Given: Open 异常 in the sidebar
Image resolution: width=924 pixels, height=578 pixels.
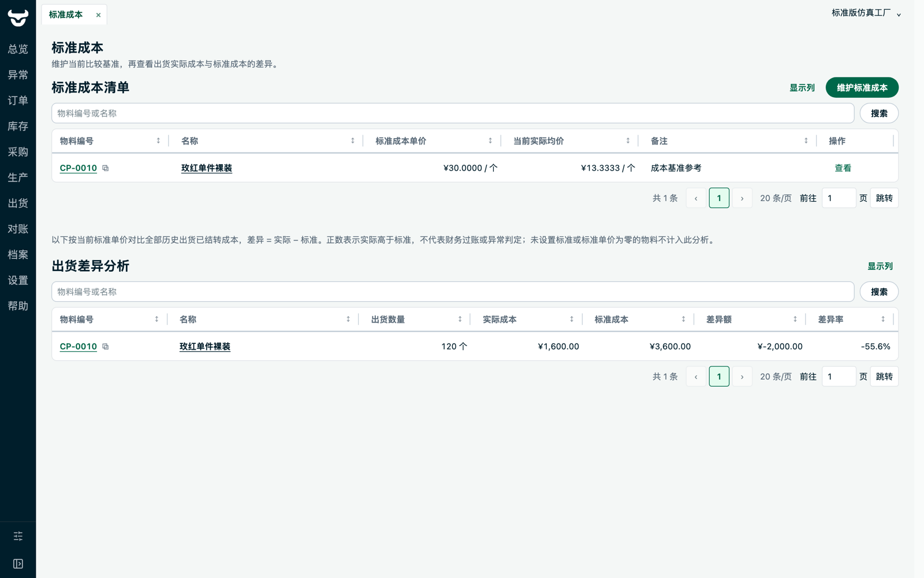Looking at the screenshot, I should 18,75.
